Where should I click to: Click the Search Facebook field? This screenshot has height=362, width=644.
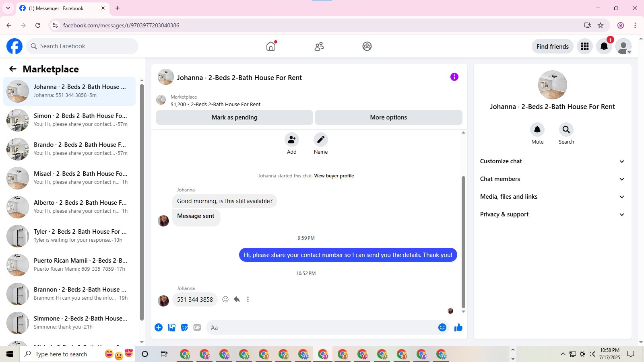[x=82, y=46]
